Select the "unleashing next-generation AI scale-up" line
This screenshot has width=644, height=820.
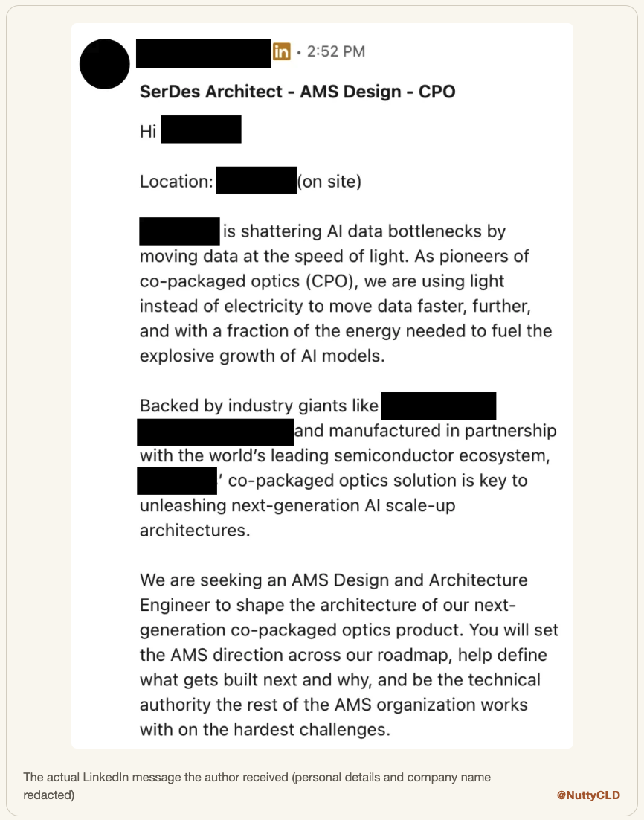[x=297, y=506]
